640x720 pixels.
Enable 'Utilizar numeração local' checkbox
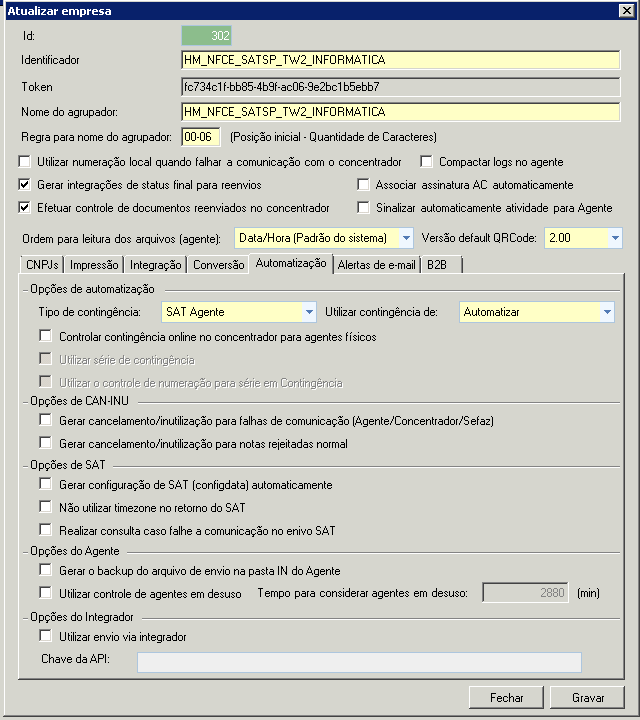click(25, 162)
